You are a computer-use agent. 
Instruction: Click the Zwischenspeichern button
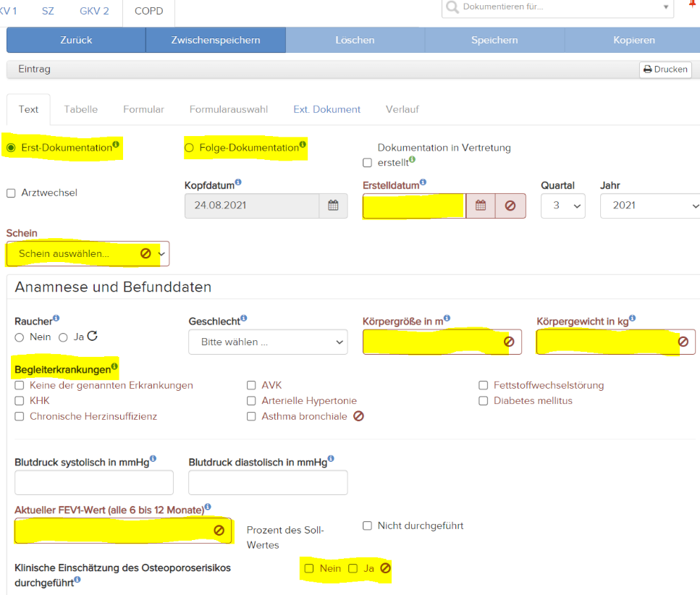(215, 40)
